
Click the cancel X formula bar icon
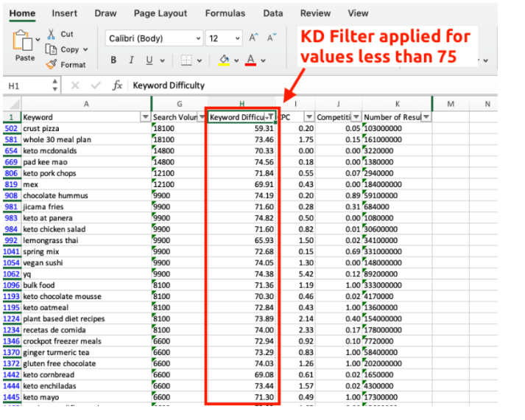click(75, 85)
